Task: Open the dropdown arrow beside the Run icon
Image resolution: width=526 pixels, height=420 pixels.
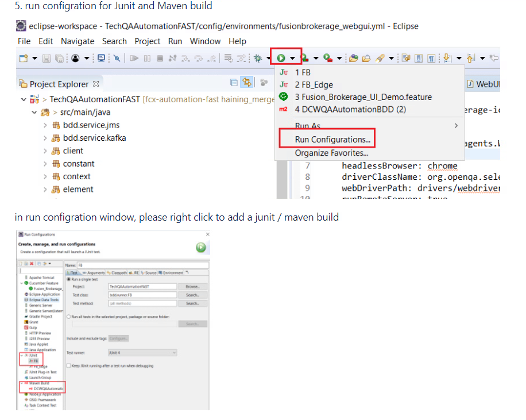Action: [x=292, y=59]
